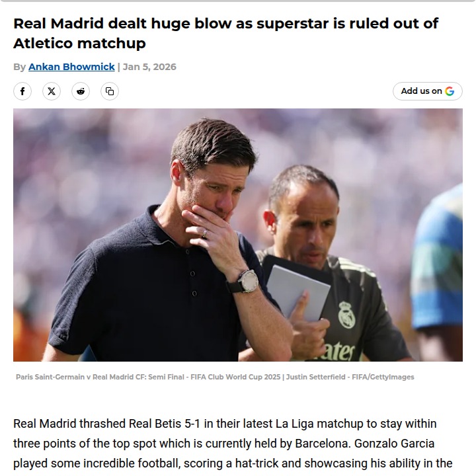Image resolution: width=476 pixels, height=476 pixels.
Task: Click the photo caption about Club World Cup
Action: [x=148, y=377]
